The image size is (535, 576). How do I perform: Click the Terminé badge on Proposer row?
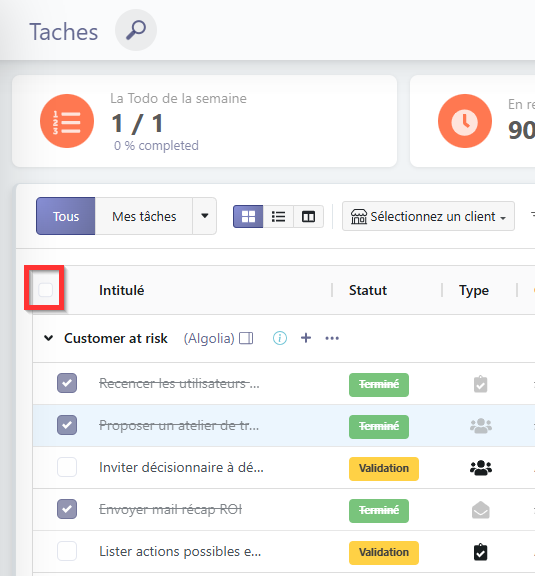379,426
